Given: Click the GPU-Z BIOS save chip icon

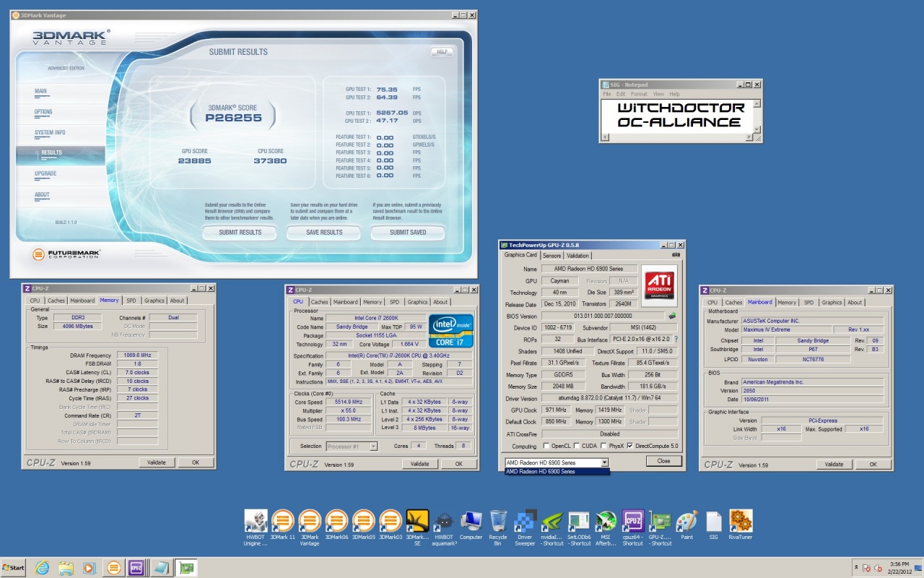Looking at the screenshot, I should point(672,316).
